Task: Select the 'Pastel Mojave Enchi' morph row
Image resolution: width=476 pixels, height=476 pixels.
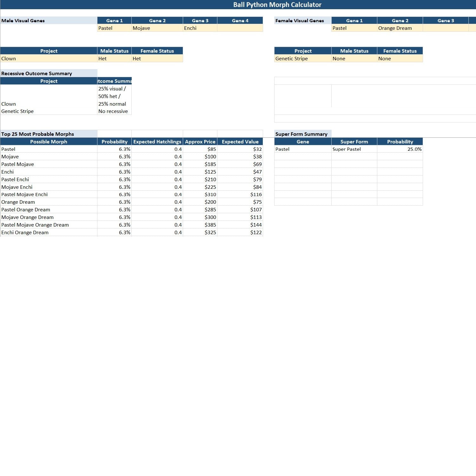Action: click(x=131, y=194)
